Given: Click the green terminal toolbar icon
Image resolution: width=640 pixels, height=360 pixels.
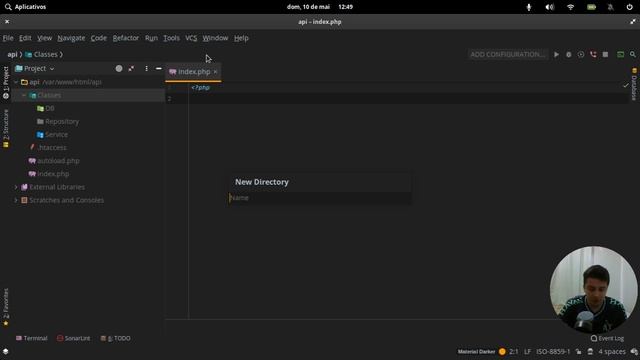Looking at the screenshot, I should [x=620, y=54].
